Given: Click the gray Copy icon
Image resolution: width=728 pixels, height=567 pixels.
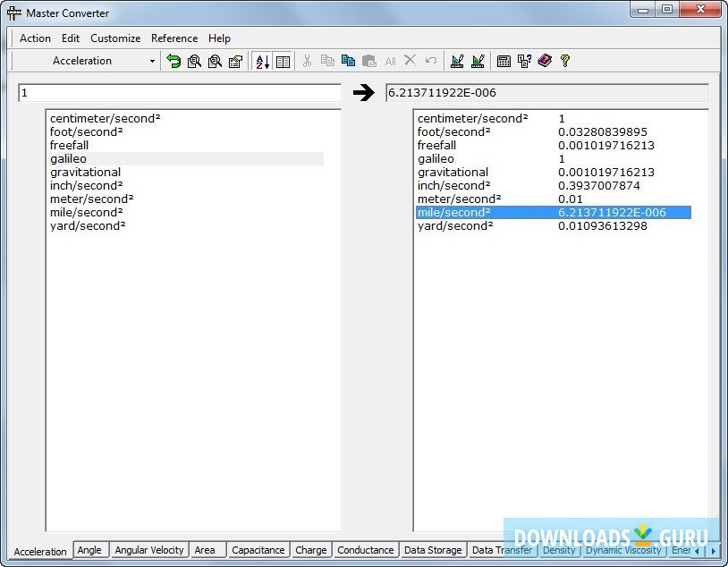Looking at the screenshot, I should pyautogui.click(x=328, y=61).
